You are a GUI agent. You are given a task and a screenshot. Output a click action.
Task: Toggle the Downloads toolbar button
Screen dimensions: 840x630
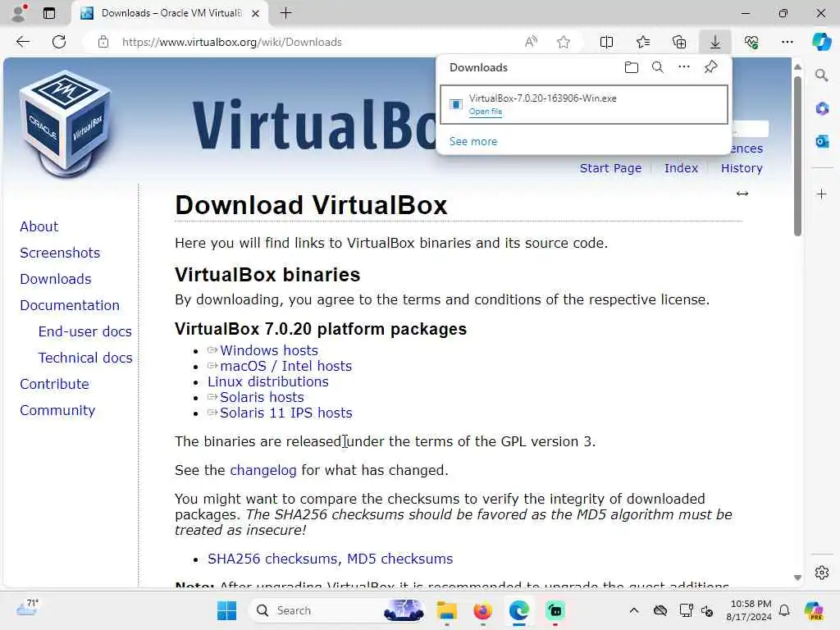[715, 42]
